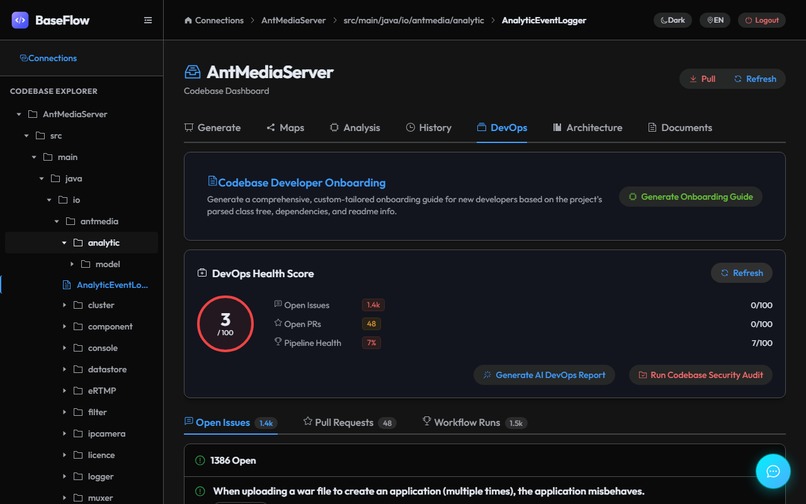Open the src/main/java/io/antmedia/analytic breadcrumb

(414, 20)
